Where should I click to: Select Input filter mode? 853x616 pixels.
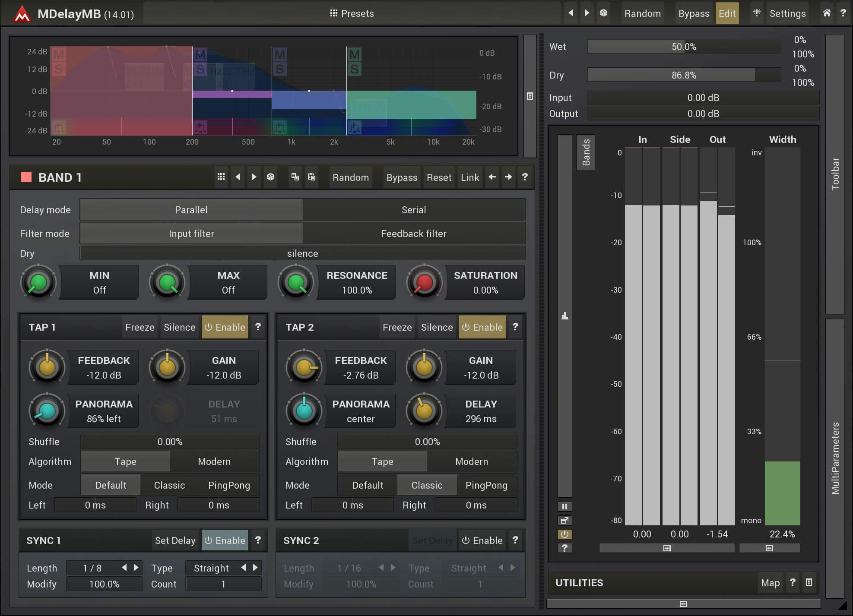coord(191,234)
